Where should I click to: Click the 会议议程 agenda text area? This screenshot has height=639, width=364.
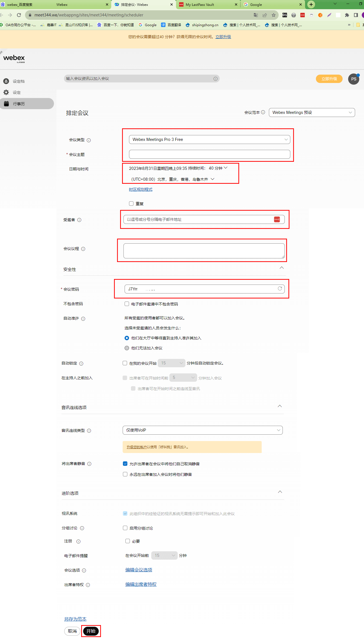pyautogui.click(x=204, y=251)
